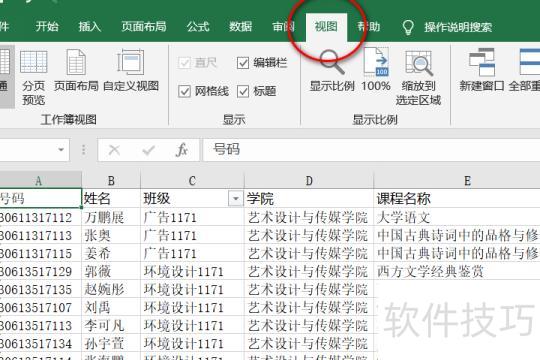Toggle the 编辑栏 formula bar checkbox
Image resolution: width=540 pixels, height=360 pixels.
243,63
